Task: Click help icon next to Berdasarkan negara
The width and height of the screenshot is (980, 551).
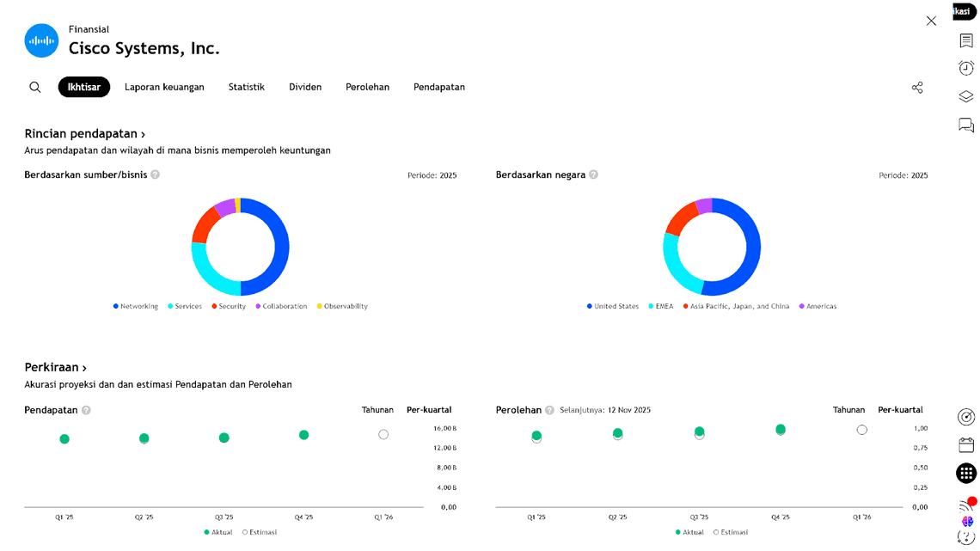Action: click(x=593, y=174)
